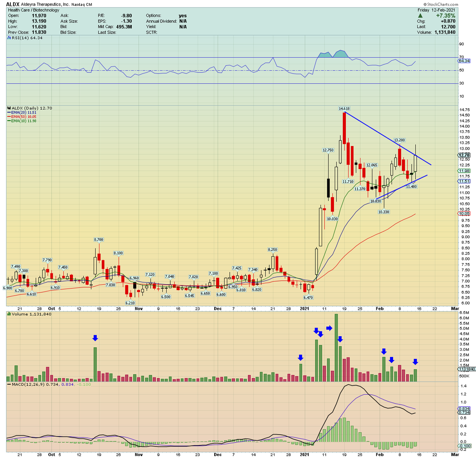Click the black MACD legend line icon
Image resolution: width=476 pixels, height=458 pixels.
tap(8, 384)
